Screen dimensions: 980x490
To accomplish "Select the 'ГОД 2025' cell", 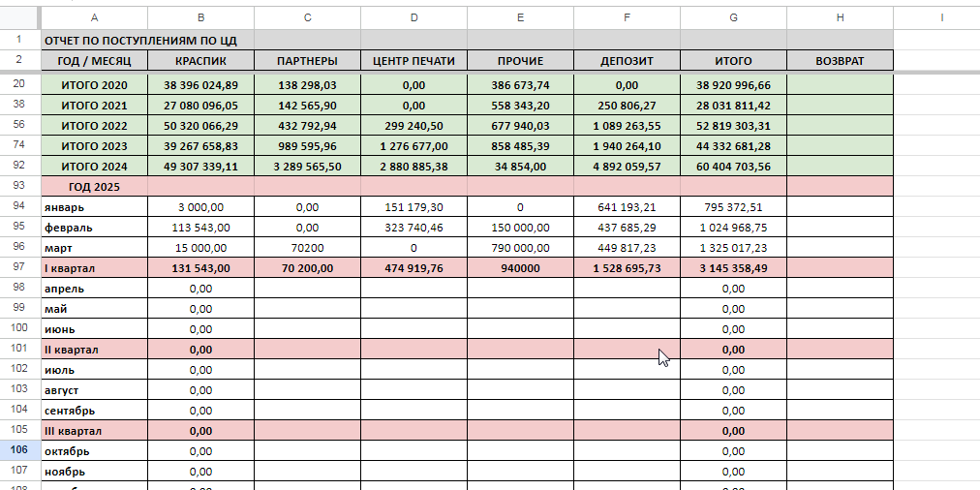I will 94,186.
